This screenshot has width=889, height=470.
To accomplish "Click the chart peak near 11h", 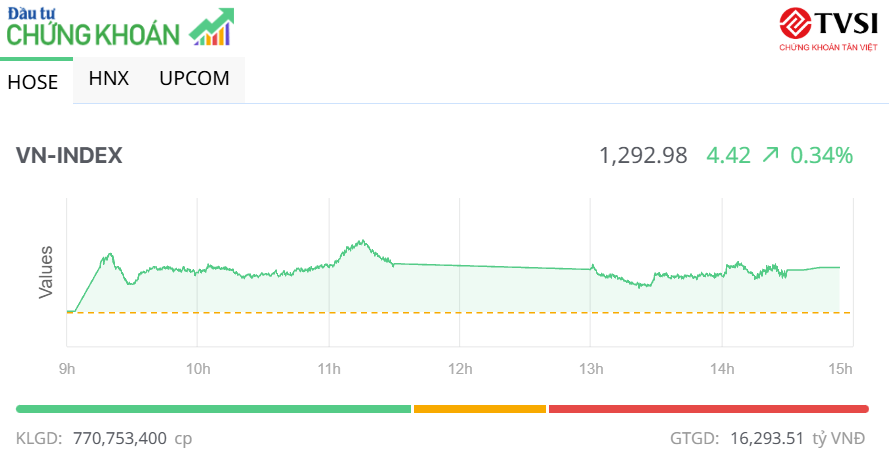I will (x=361, y=241).
